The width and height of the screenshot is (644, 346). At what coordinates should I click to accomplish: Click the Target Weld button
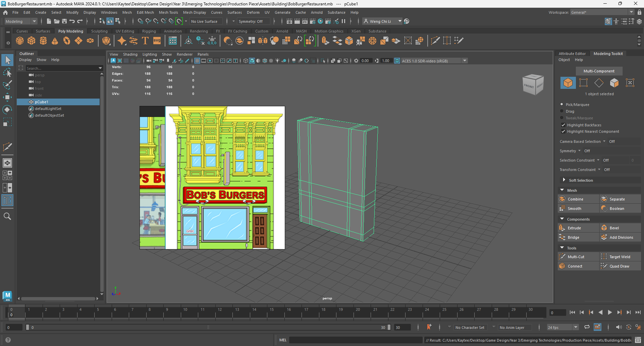(620, 257)
